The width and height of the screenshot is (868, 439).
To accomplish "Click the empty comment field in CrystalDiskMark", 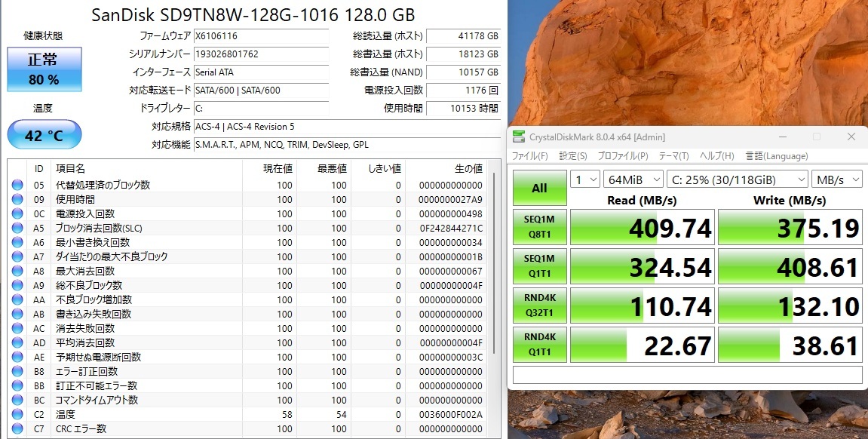I will point(688,375).
